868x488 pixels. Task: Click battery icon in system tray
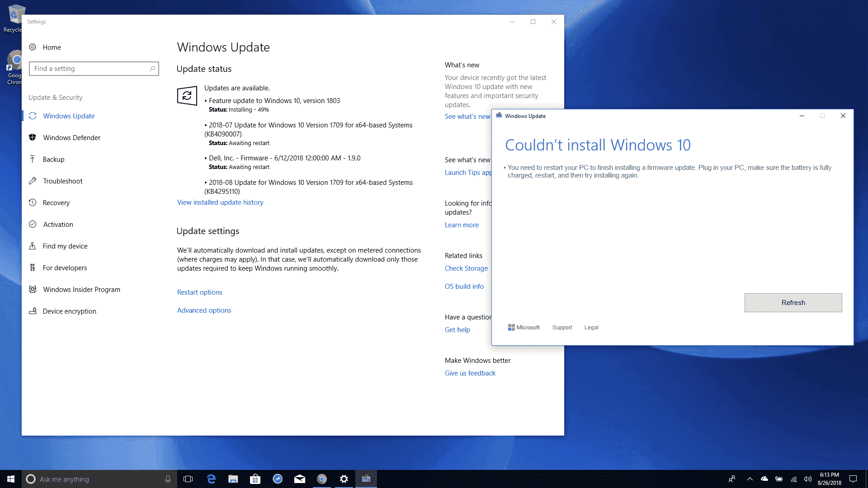(779, 479)
